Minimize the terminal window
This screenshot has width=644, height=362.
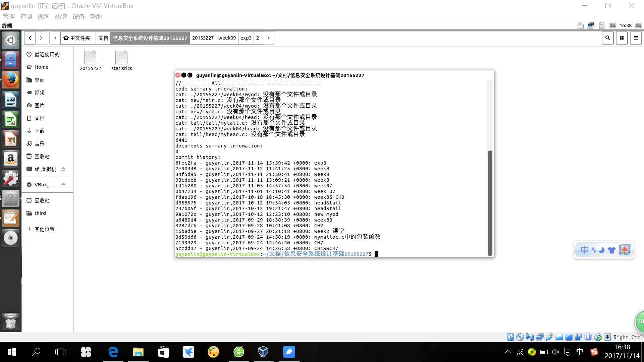[x=184, y=75]
